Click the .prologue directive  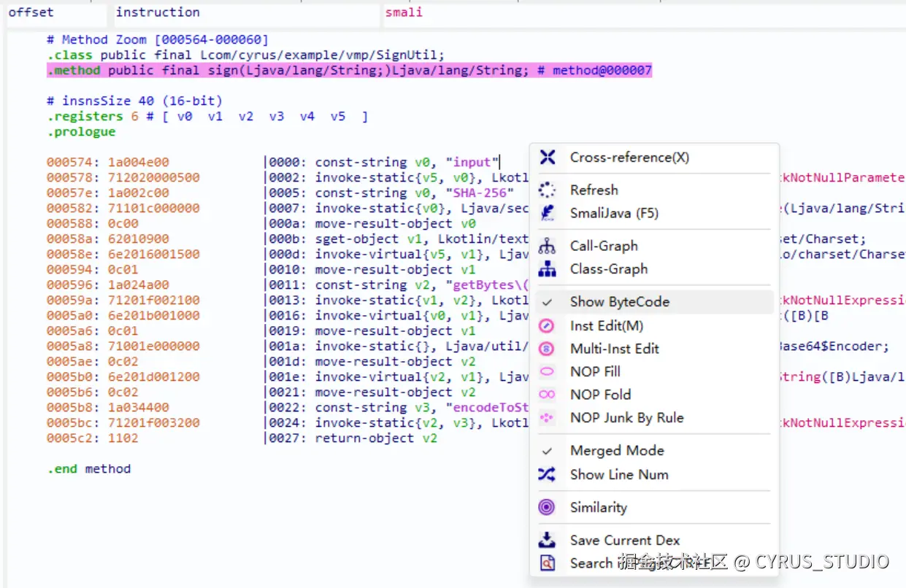click(81, 131)
